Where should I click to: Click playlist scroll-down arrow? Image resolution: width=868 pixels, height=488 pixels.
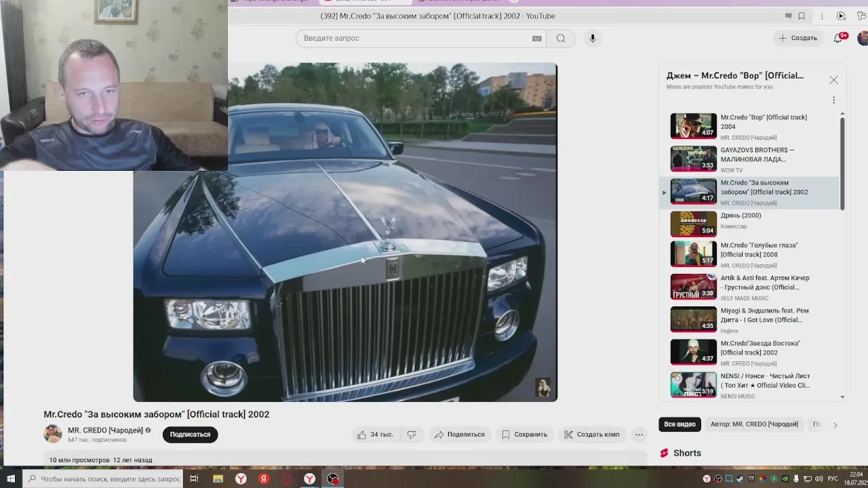[842, 397]
